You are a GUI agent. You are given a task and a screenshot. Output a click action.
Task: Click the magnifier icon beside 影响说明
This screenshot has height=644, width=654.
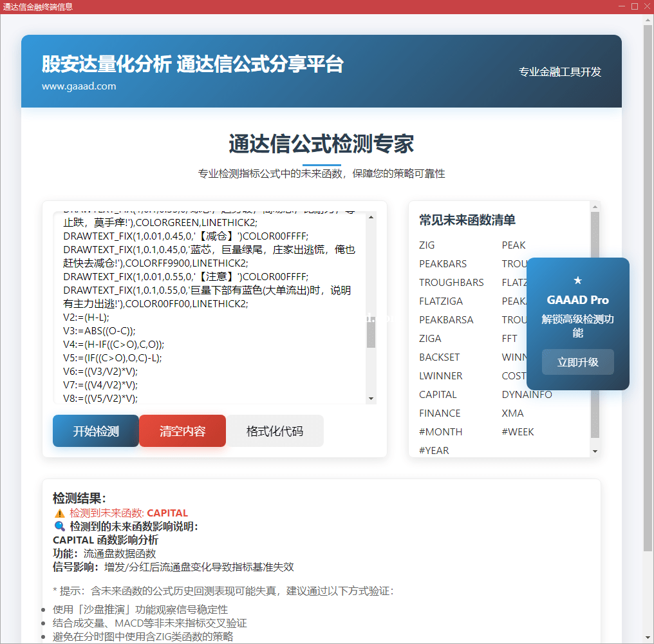pyautogui.click(x=60, y=526)
